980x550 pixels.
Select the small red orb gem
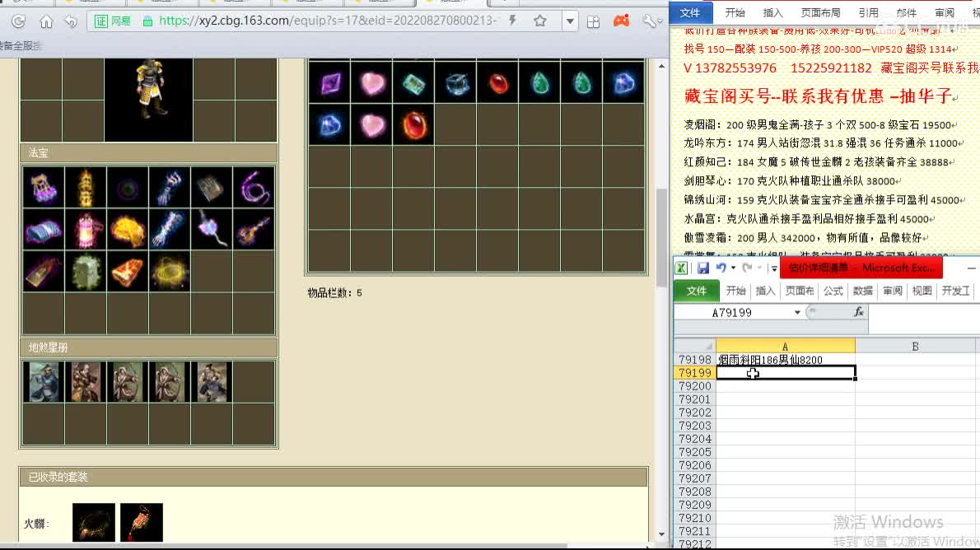(x=498, y=82)
